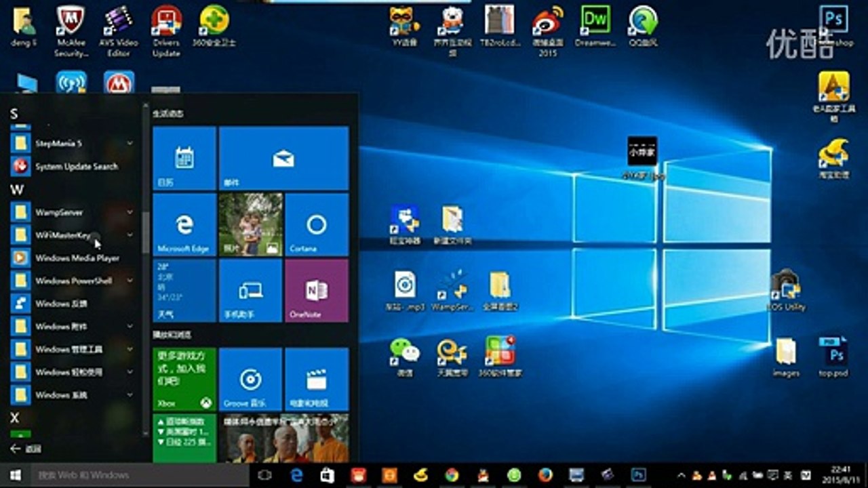Open the WampServer desktop shortcut
The width and height of the screenshot is (868, 488).
tap(452, 290)
